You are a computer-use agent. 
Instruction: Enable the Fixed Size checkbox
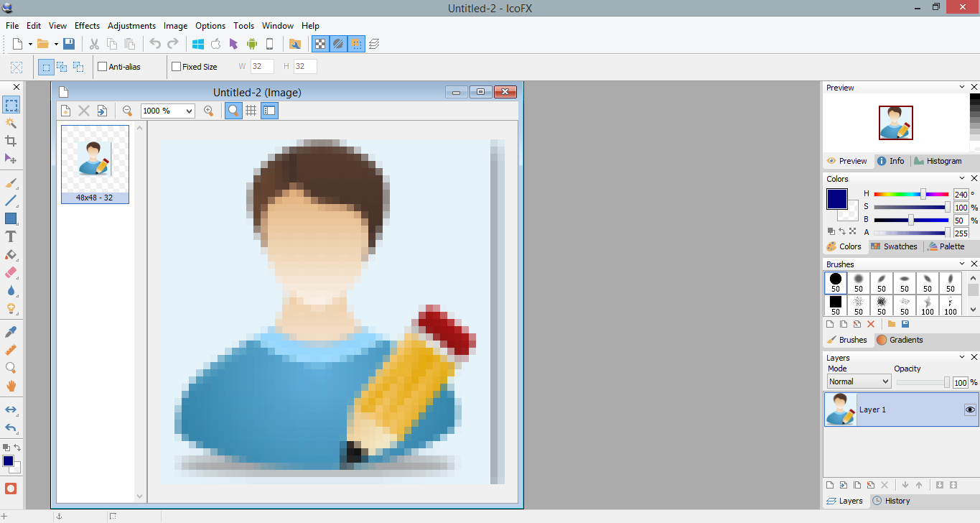175,66
